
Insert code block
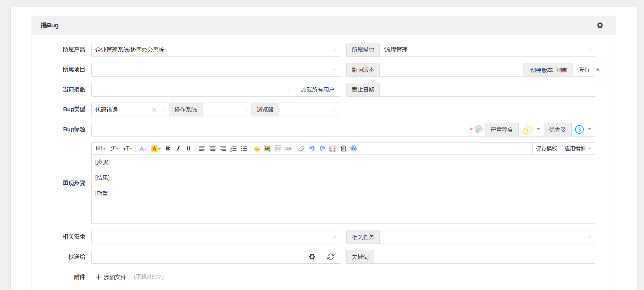tap(278, 148)
